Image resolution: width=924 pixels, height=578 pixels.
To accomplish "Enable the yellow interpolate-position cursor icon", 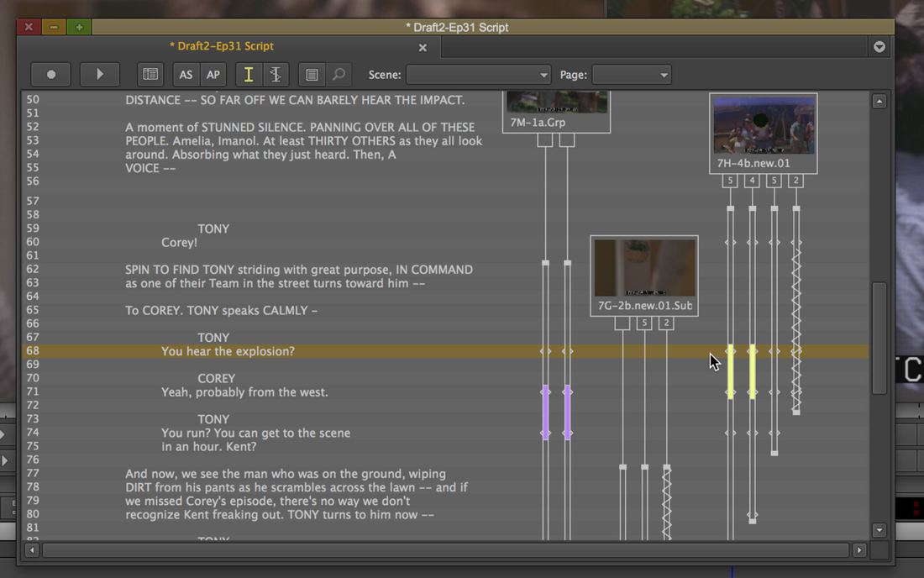I will point(249,74).
